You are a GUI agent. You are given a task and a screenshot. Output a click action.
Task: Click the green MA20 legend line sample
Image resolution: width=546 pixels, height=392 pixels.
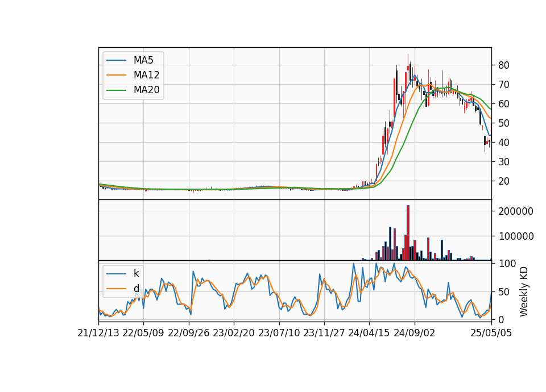point(116,90)
